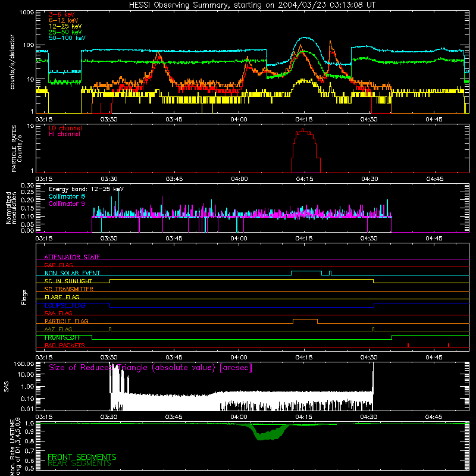
Task: Click the LO channel legend label
Action: pos(65,128)
